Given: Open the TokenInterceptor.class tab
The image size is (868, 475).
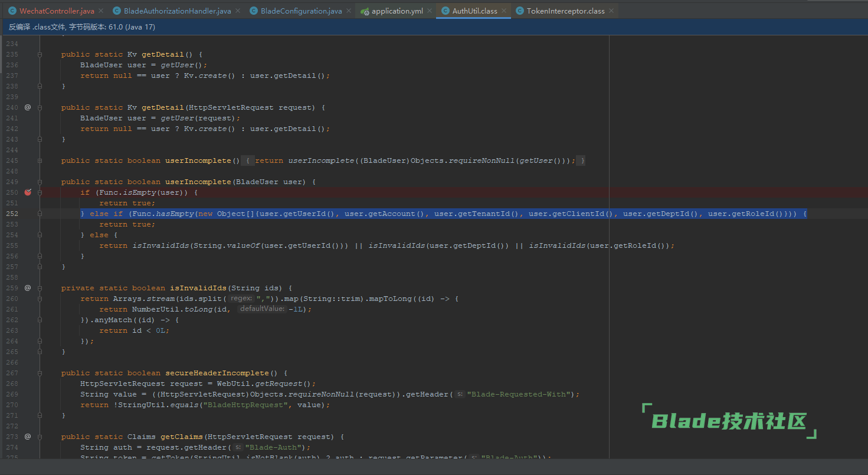Looking at the screenshot, I should coord(565,11).
